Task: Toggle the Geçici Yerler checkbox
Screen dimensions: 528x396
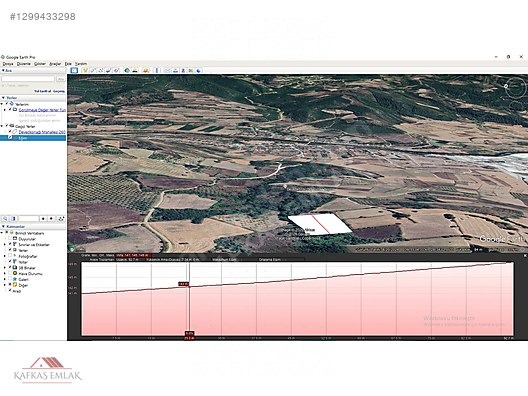Action: (x=7, y=126)
